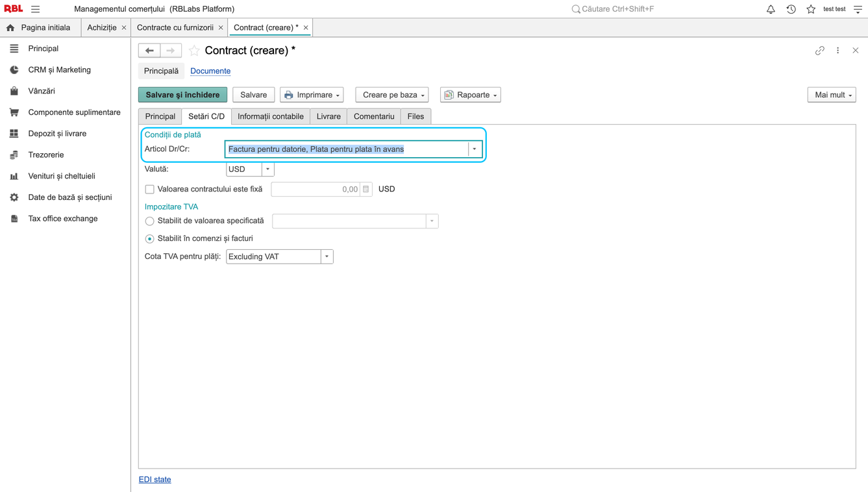
Task: Click the Salvare button
Action: 254,95
